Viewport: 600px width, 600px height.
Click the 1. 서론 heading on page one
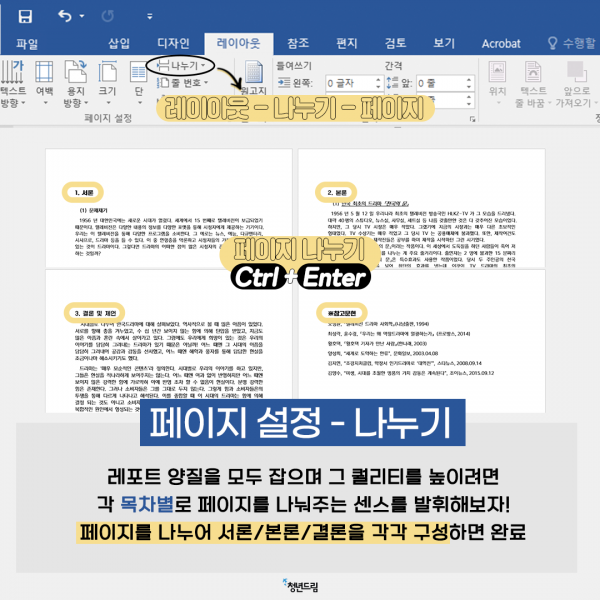tap(84, 192)
